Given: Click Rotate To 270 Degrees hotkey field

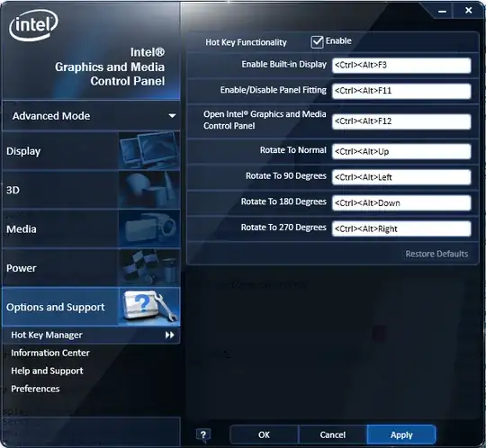Looking at the screenshot, I should coord(401,228).
